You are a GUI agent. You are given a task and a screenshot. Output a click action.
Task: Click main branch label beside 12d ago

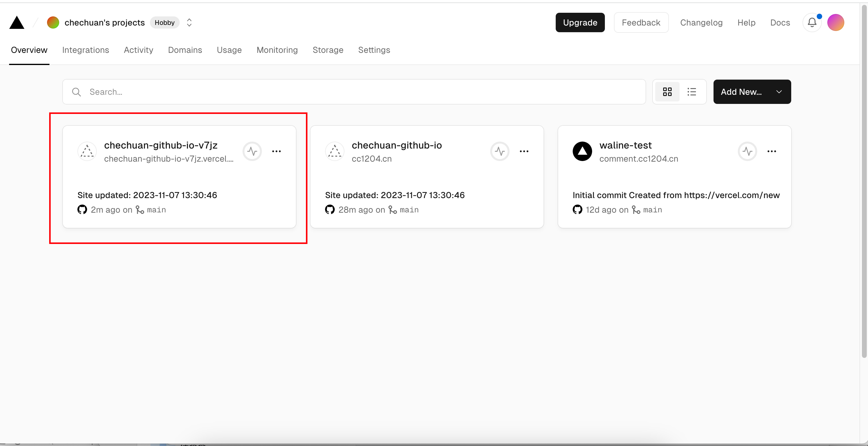coord(652,210)
